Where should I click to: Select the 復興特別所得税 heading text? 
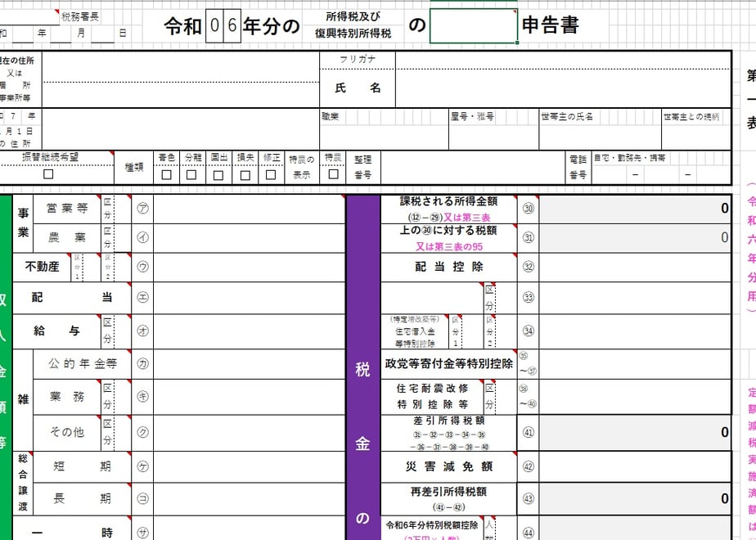[353, 34]
